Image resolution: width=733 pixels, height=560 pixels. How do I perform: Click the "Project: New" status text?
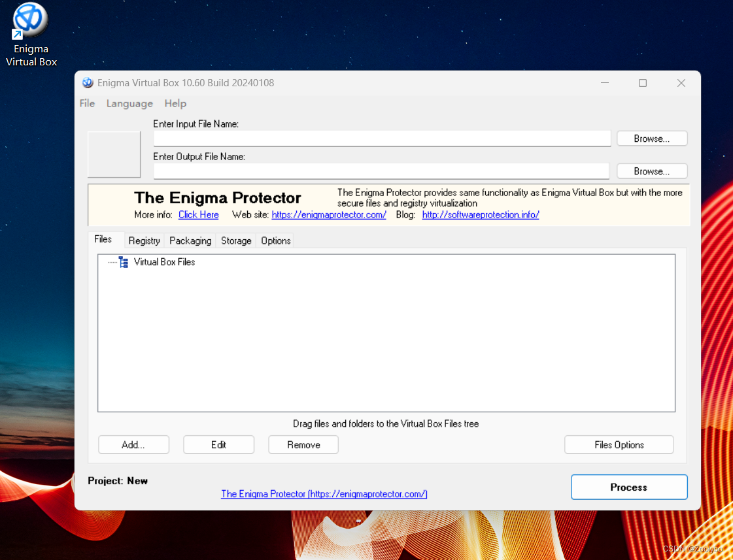pyautogui.click(x=118, y=480)
